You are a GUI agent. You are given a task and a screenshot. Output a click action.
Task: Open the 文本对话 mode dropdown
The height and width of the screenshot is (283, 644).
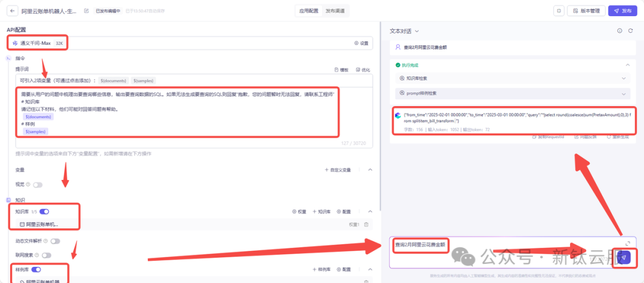pos(404,31)
